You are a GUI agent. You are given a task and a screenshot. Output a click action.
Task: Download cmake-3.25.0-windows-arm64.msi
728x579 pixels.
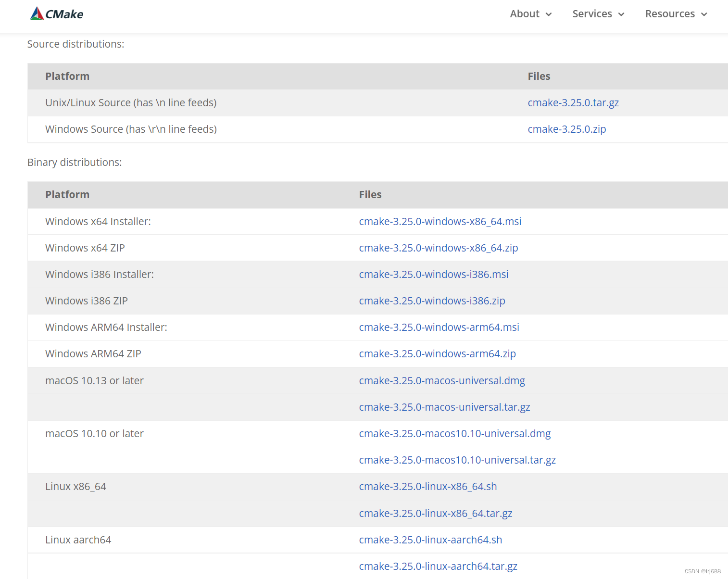tap(439, 327)
